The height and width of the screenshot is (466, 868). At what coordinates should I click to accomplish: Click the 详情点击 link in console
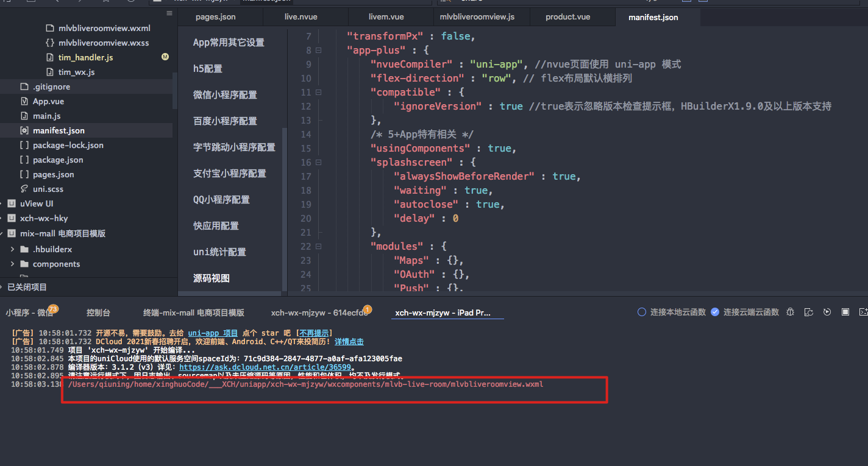(x=349, y=342)
